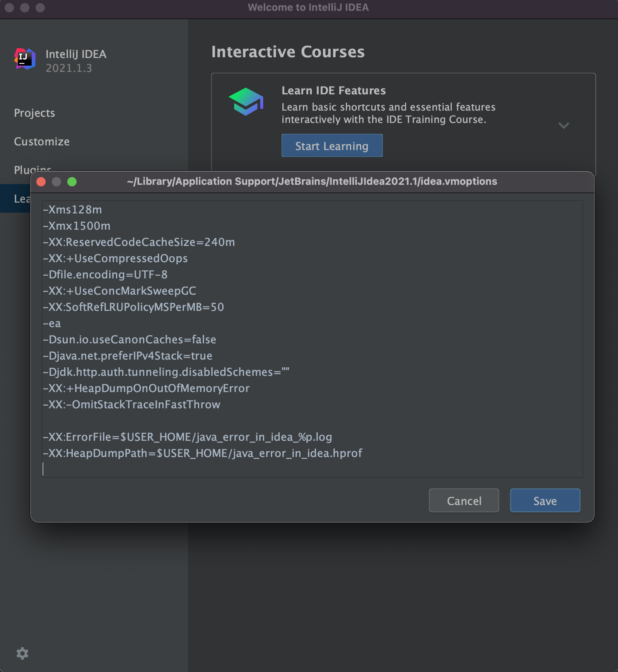Click the -Dfile.encoding=UTF-8 line

point(105,275)
